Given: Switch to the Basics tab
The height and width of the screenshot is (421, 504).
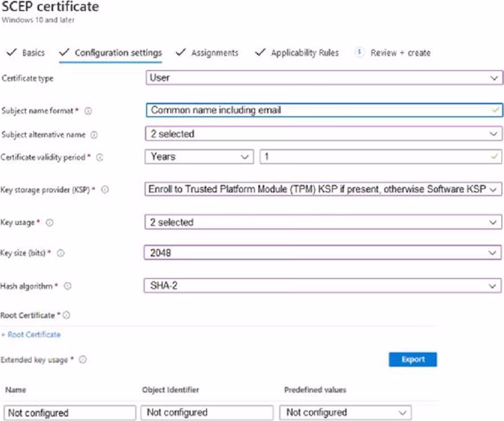Looking at the screenshot, I should [x=27, y=52].
